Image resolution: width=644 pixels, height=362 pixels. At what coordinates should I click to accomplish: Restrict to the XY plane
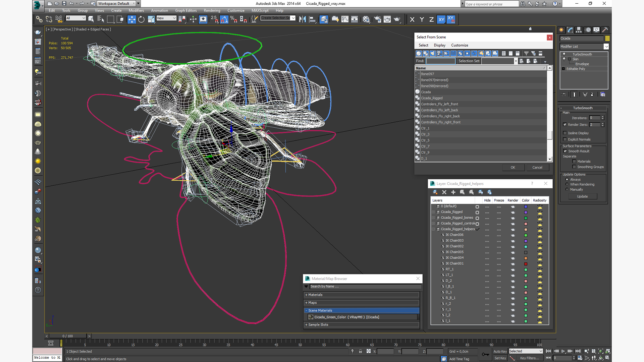click(441, 19)
